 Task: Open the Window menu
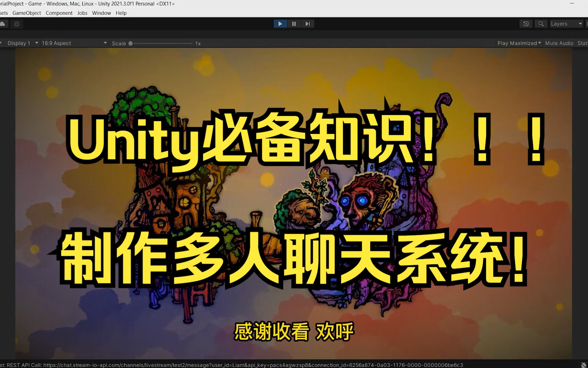pos(101,13)
